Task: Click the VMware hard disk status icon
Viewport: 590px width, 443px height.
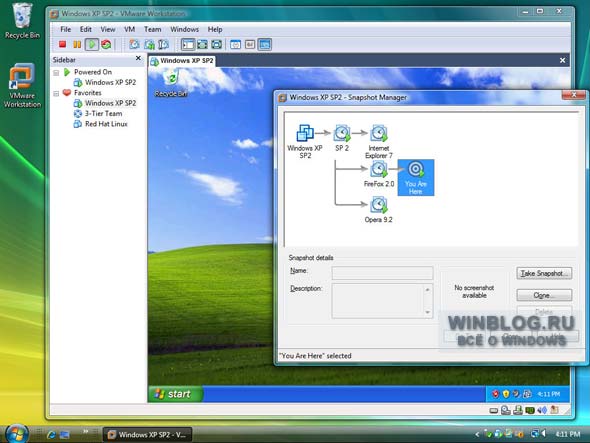Action: click(494, 410)
